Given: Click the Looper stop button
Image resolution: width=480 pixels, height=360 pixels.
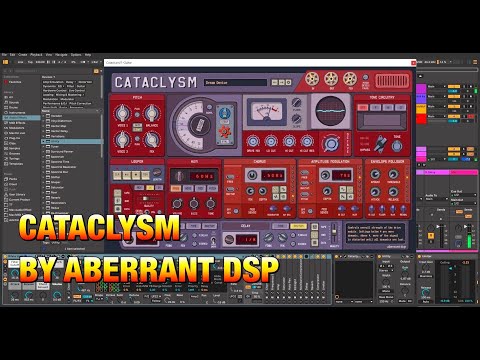Looking at the screenshot, I should [136, 175].
